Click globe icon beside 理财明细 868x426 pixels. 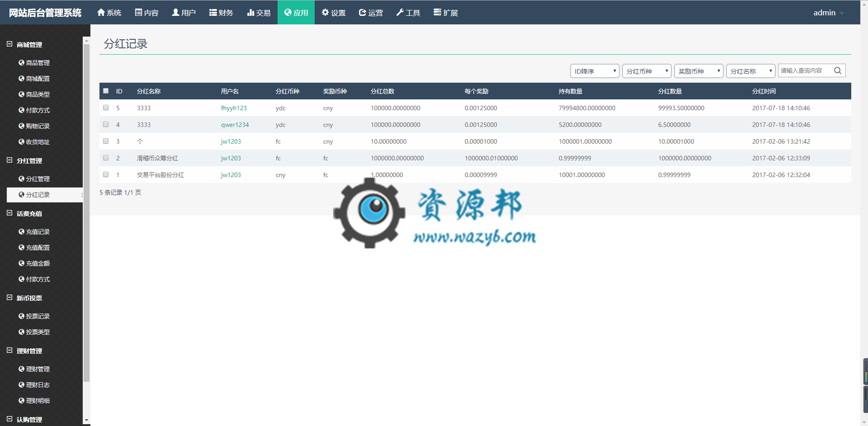(21, 400)
